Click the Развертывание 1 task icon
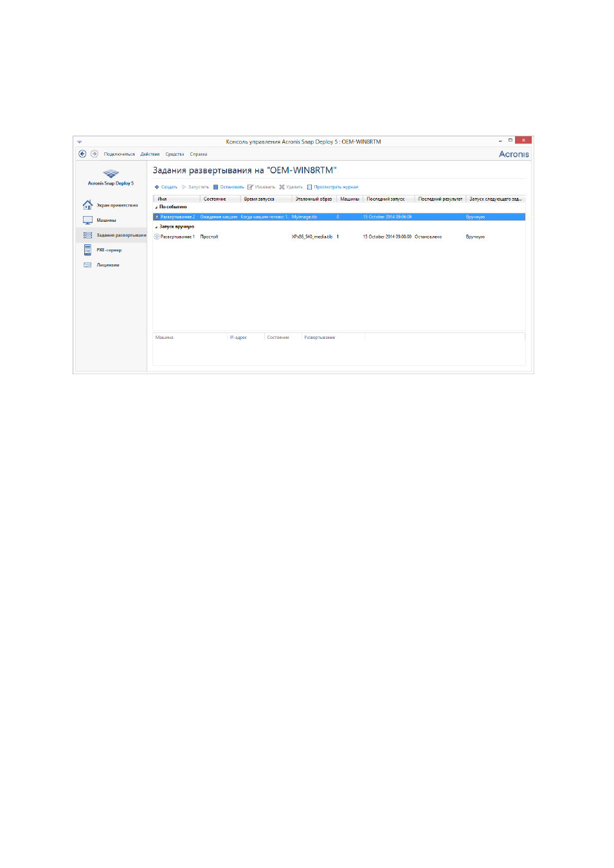 pos(157,237)
